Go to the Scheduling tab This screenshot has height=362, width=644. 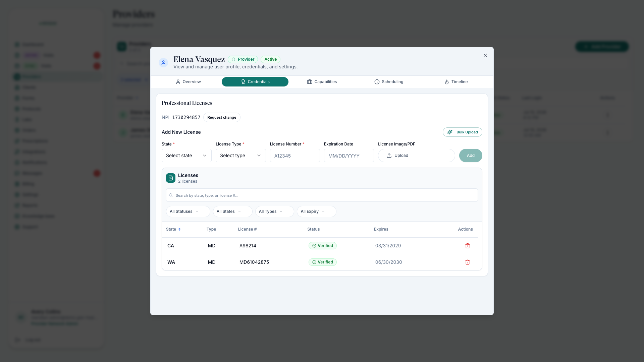click(389, 82)
